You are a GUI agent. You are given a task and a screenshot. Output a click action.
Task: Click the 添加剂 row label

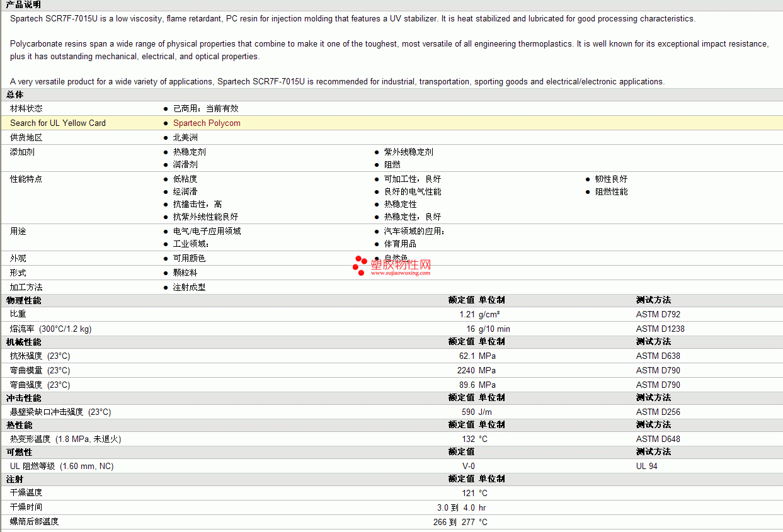pyautogui.click(x=22, y=152)
